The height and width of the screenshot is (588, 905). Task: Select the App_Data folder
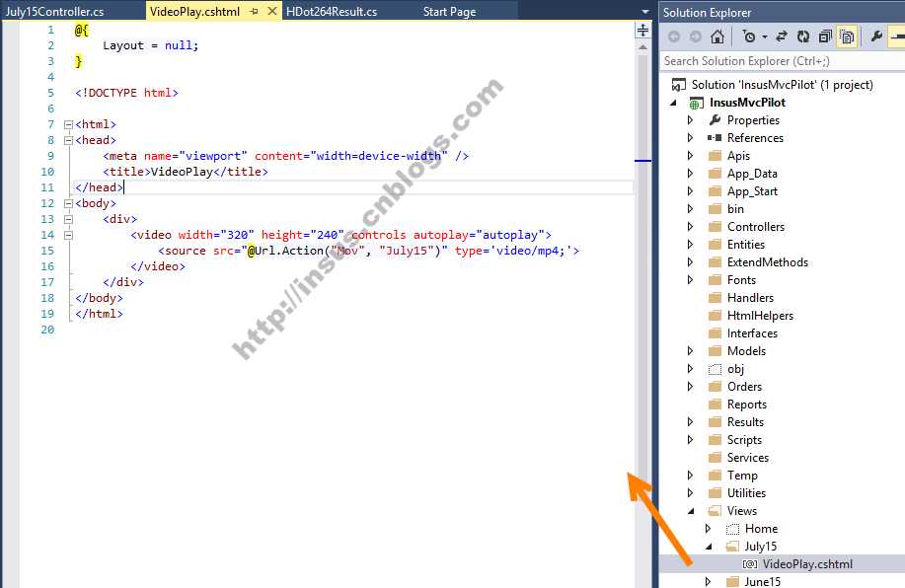[752, 174]
